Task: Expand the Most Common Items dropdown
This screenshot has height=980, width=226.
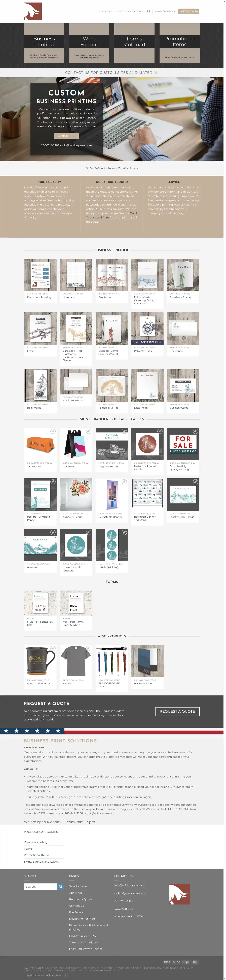Action: 131,11
